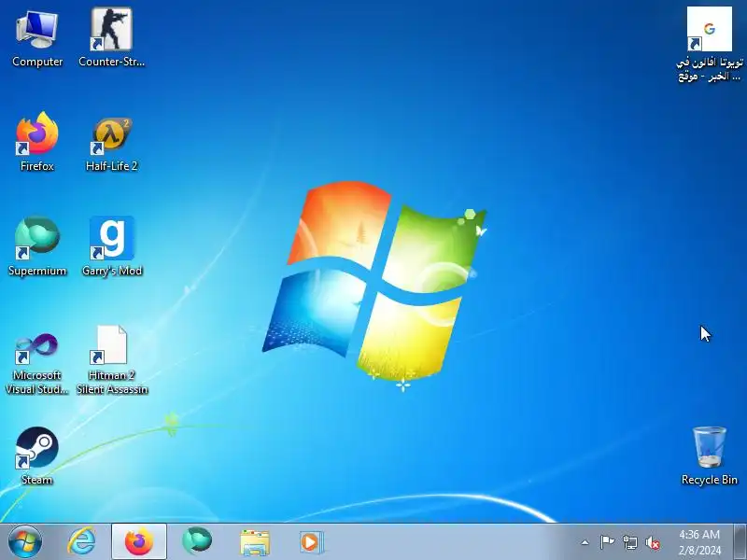This screenshot has width=747, height=560.
Task: Select the Firefox desktop shortcut
Action: coord(37,142)
